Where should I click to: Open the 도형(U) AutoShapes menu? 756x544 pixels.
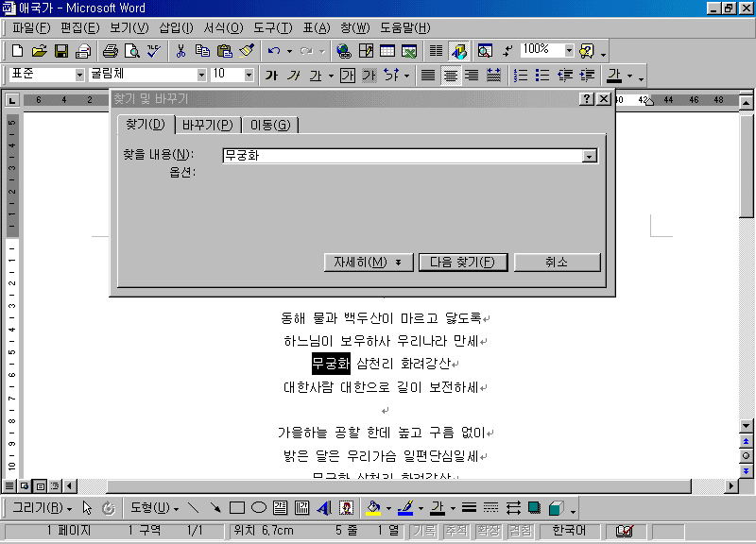click(x=154, y=507)
